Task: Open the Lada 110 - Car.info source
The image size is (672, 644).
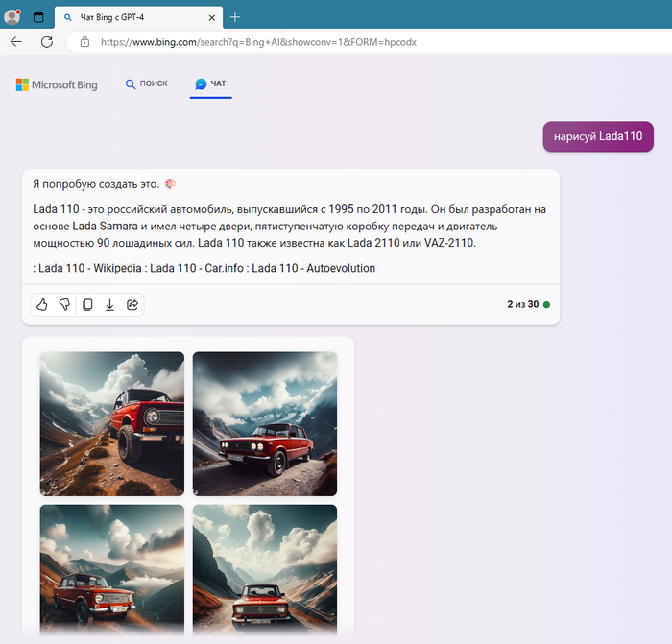Action: click(197, 268)
